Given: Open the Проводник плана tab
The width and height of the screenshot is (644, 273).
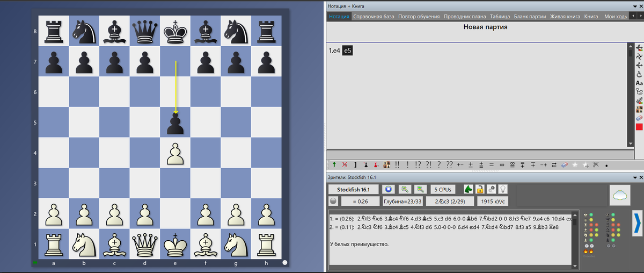Looking at the screenshot, I should point(465,16).
